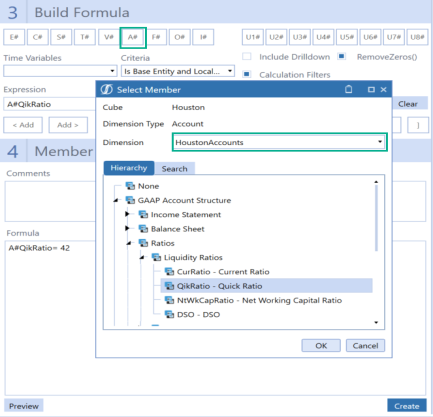Expand the Income Statement tree node
433x417 pixels.
[127, 214]
